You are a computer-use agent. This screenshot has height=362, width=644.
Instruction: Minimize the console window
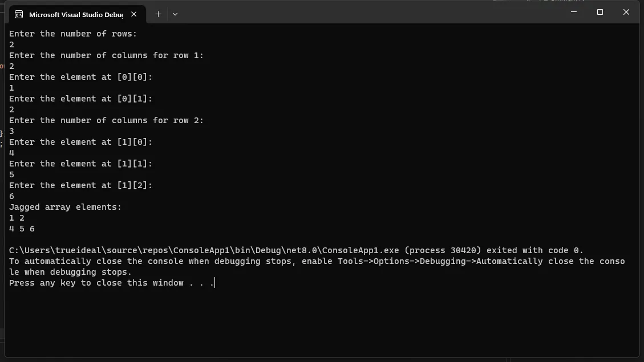(574, 12)
